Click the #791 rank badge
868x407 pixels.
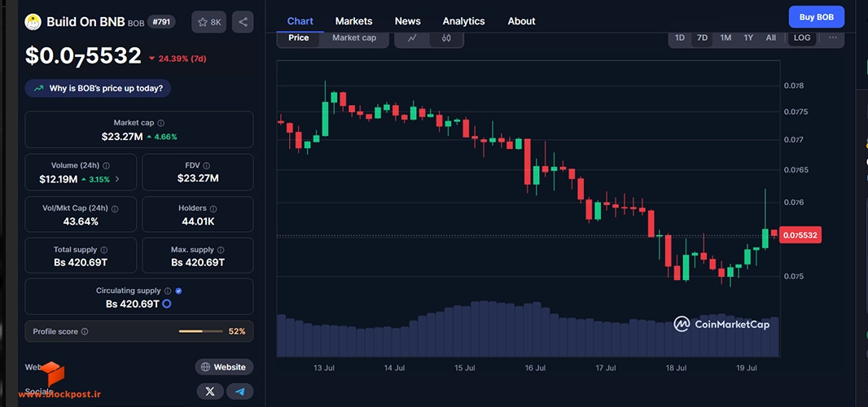(161, 22)
